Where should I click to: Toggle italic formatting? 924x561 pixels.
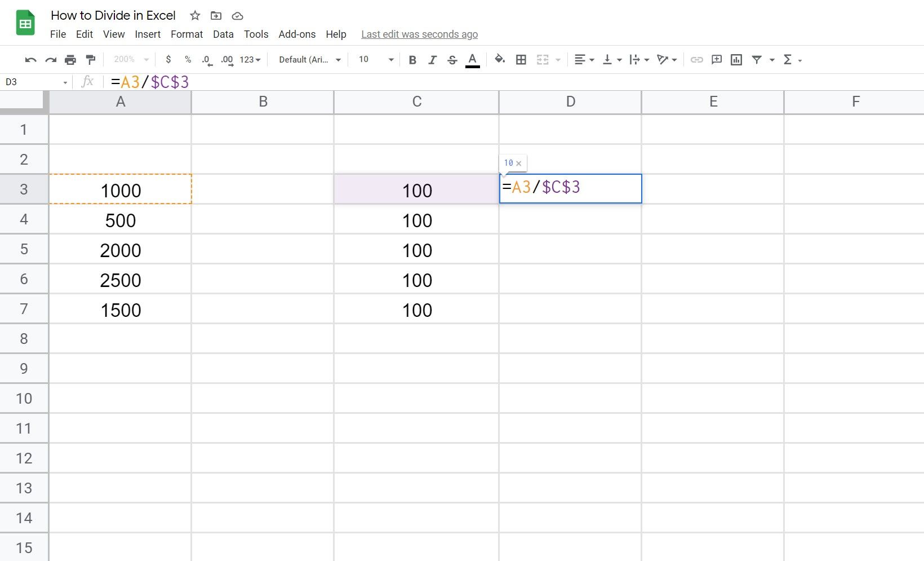(x=432, y=59)
